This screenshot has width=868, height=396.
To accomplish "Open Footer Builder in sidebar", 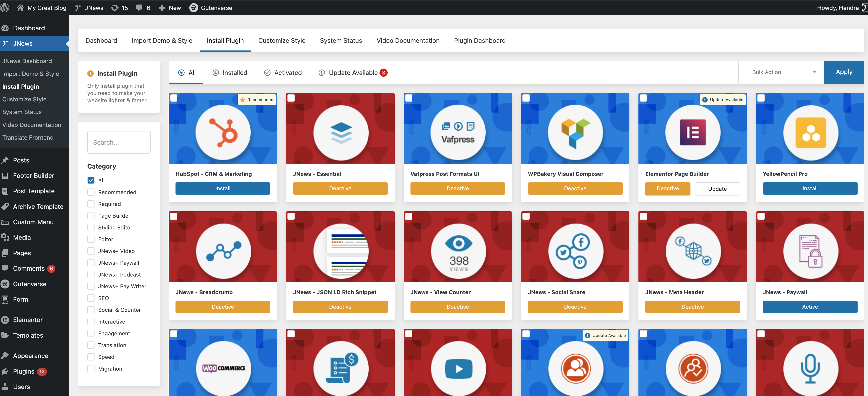I will pos(34,176).
